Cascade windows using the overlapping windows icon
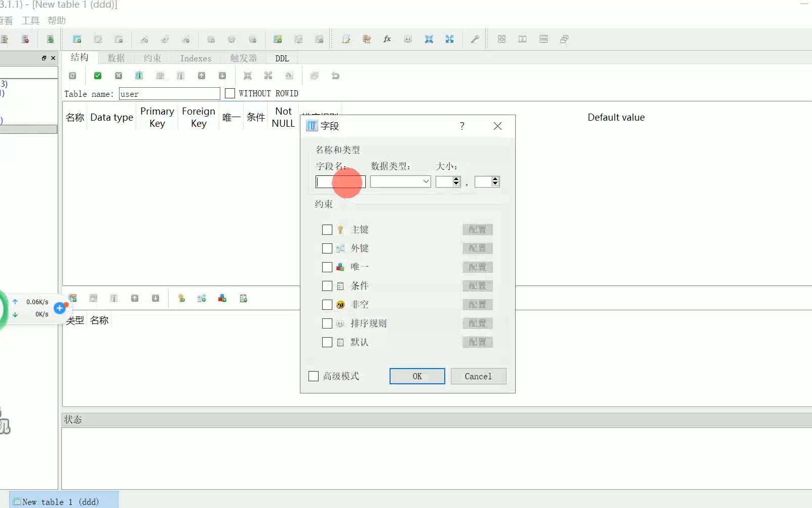812x508 pixels. point(564,39)
